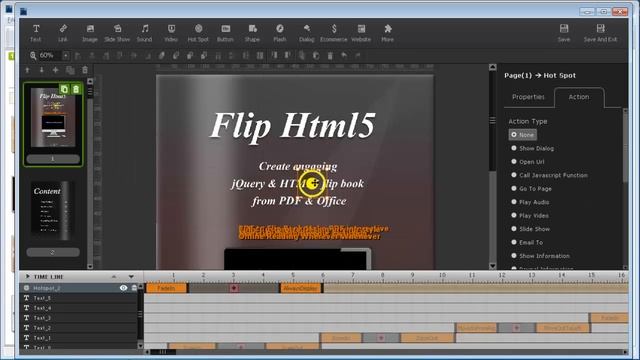
Task: Click the red keyframe marker on Hotspot_2 track
Action: tap(234, 288)
